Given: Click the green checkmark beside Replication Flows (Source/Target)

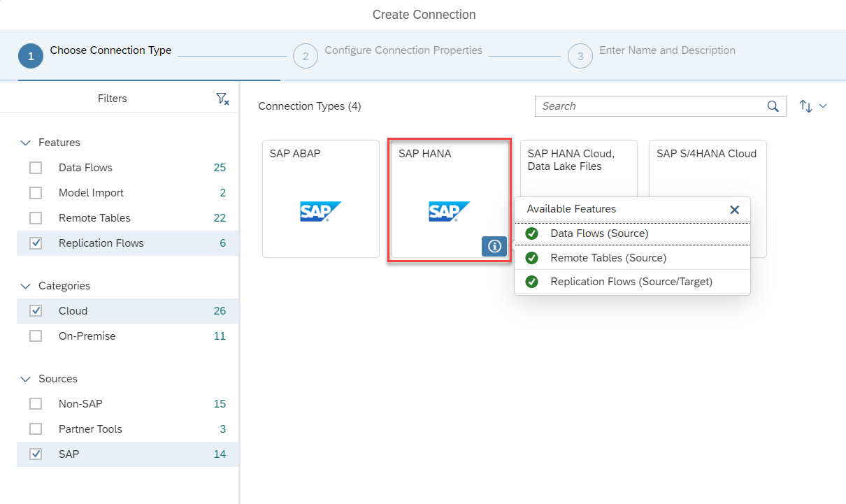Looking at the screenshot, I should 531,282.
